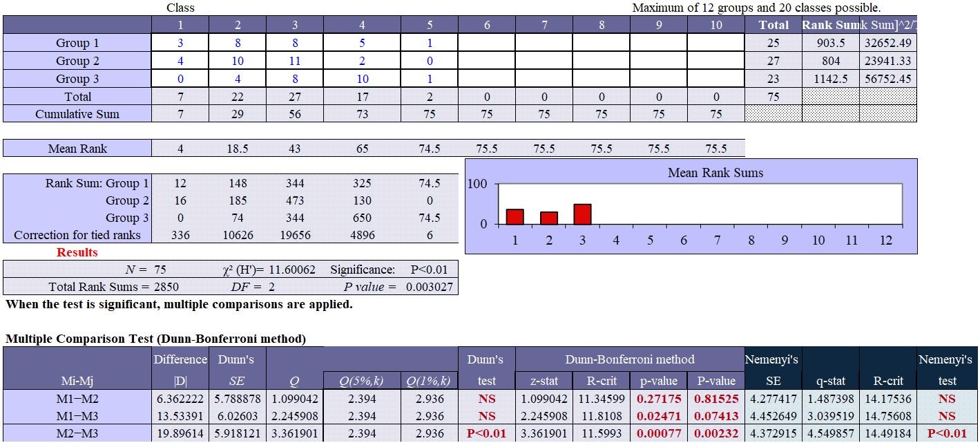
Task: Click the Difference |D| column header
Action: [180, 369]
